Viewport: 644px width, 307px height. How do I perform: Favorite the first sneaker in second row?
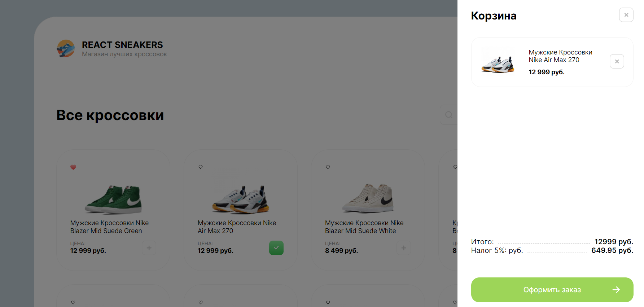[x=73, y=302]
